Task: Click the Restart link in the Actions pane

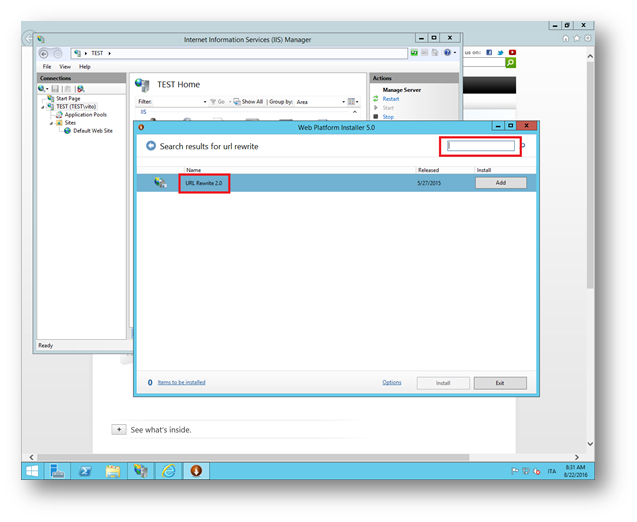Action: click(391, 99)
